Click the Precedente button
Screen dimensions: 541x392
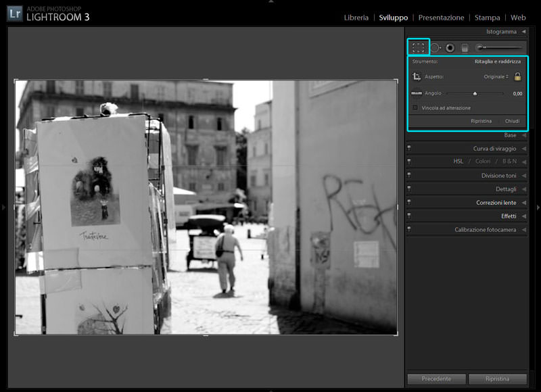point(436,379)
